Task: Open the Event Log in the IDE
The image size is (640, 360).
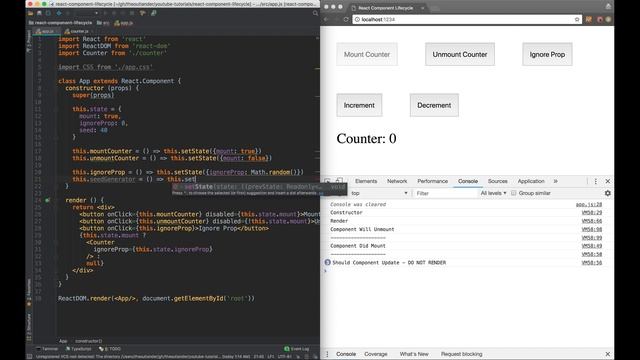Action: click(x=297, y=349)
